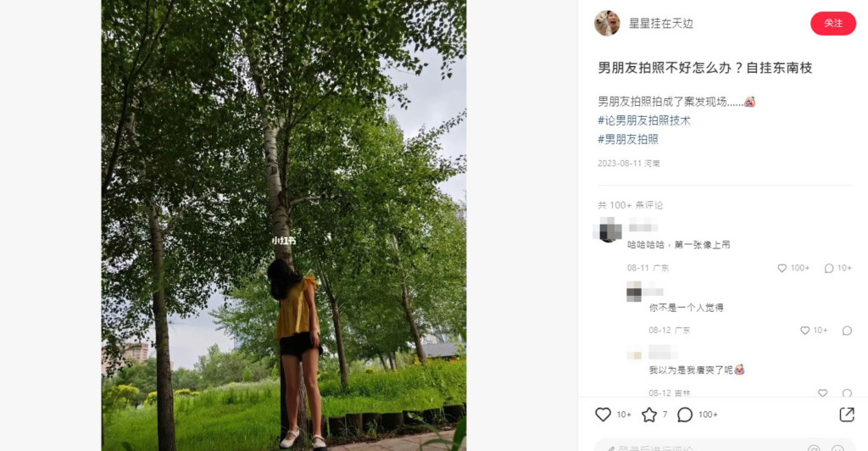Favorite the post with the star icon
Screen dimensions: 868x451
(x=649, y=415)
